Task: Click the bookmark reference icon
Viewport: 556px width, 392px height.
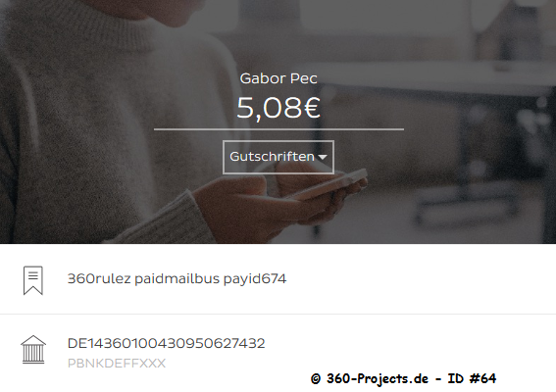Action: [33, 280]
